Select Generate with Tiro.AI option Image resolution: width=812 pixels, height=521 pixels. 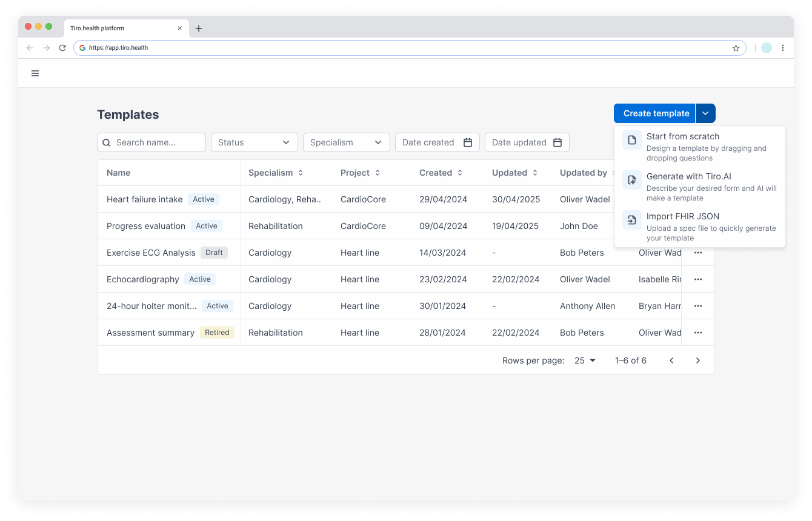click(700, 187)
